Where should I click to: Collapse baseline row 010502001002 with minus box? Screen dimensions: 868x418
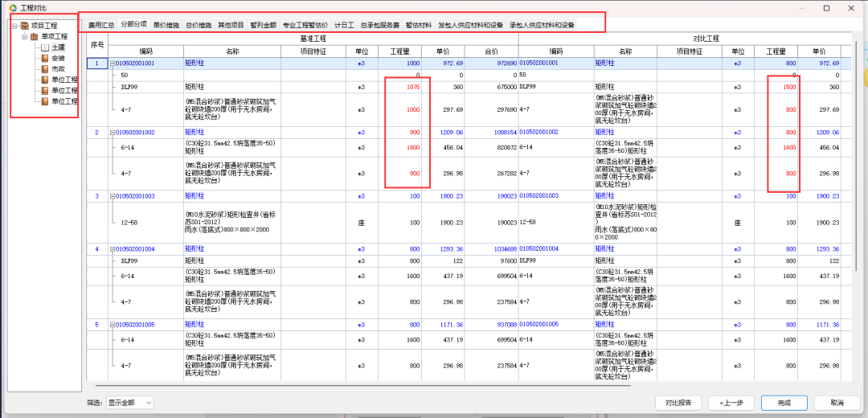[113, 131]
